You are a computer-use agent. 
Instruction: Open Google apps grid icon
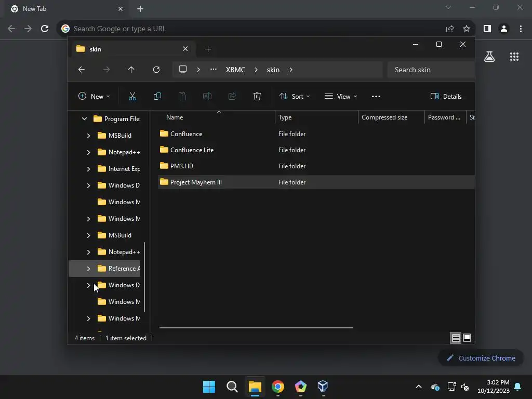click(514, 57)
